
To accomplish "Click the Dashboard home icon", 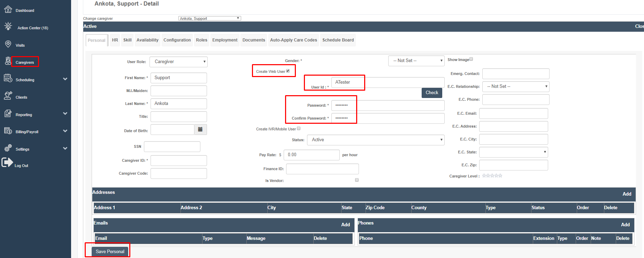I will (8, 9).
